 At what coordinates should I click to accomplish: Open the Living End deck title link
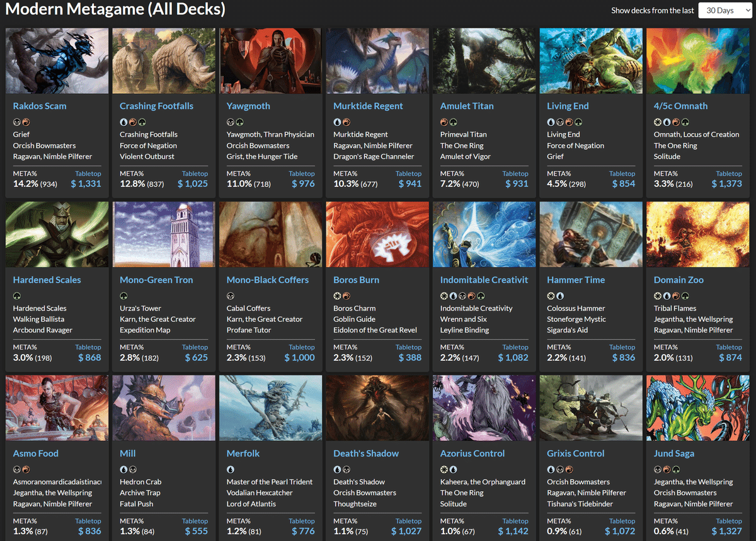tap(568, 106)
